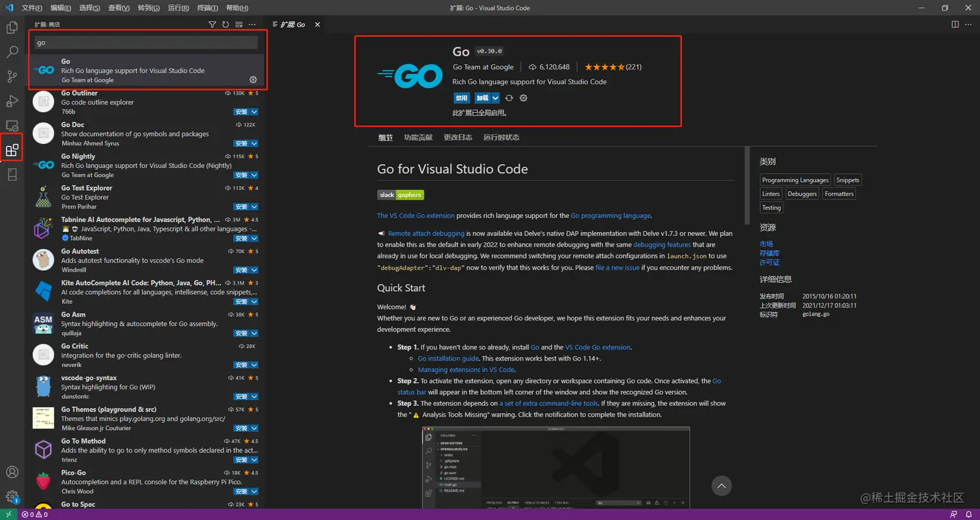Open the 存储库 repository link

769,253
